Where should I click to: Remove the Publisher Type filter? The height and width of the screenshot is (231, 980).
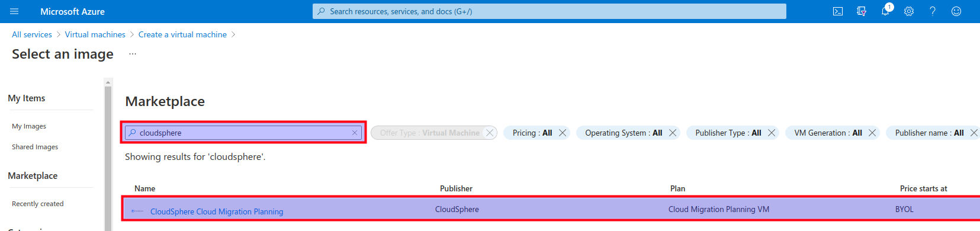(772, 133)
